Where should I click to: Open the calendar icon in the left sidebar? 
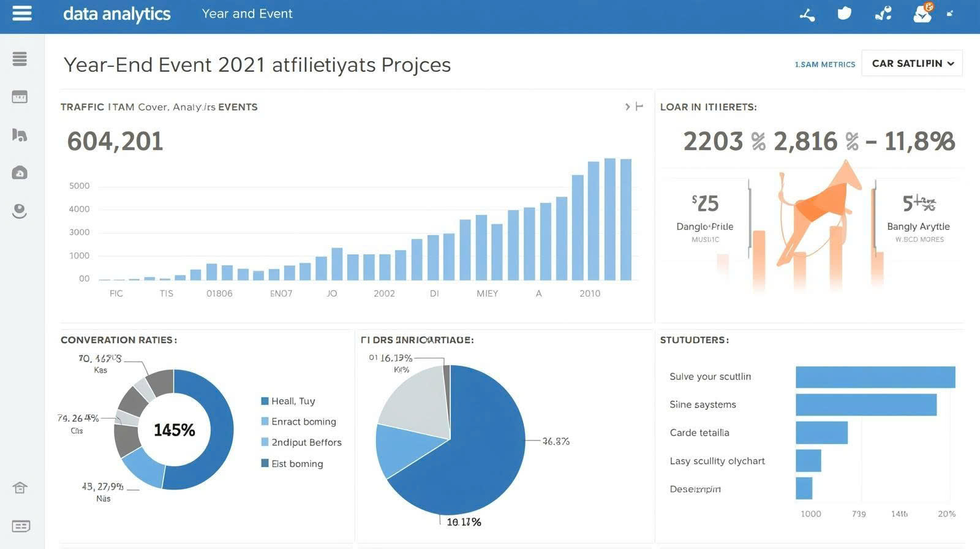20,97
